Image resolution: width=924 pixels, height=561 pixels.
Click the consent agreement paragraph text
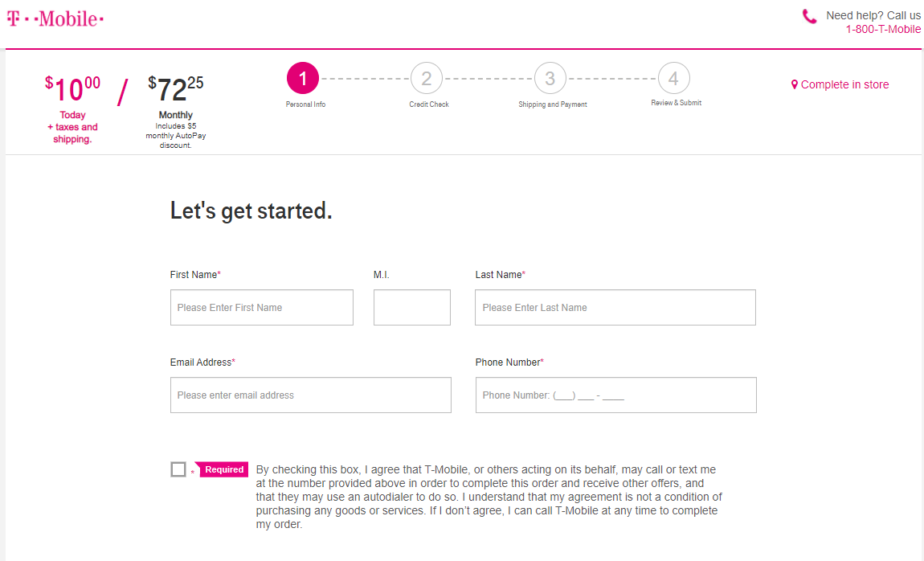(489, 497)
